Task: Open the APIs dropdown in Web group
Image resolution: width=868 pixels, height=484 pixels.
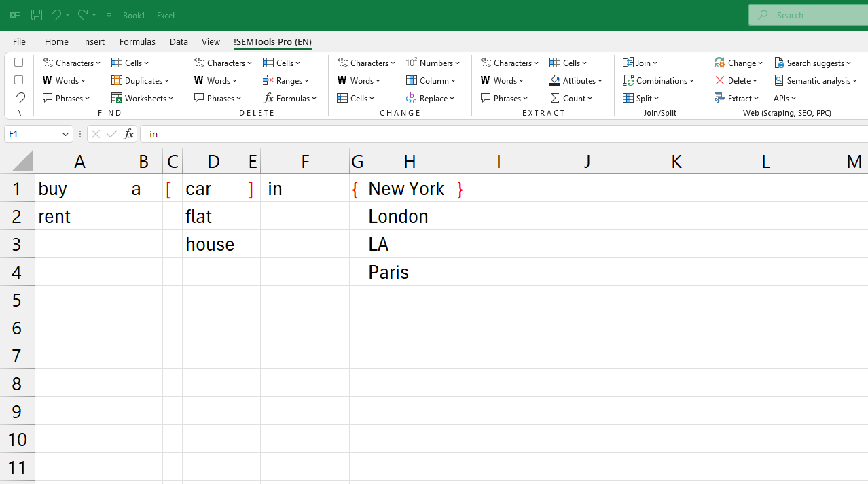Action: coord(784,97)
